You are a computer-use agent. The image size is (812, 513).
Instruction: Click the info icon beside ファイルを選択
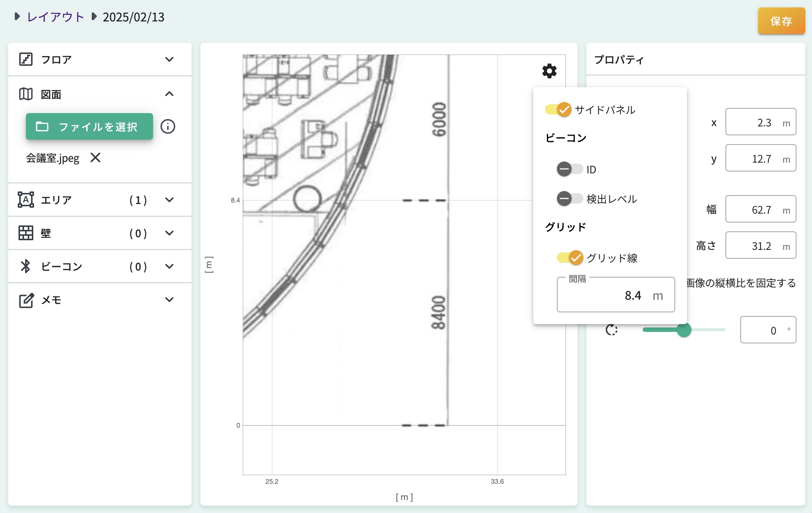[x=168, y=126]
